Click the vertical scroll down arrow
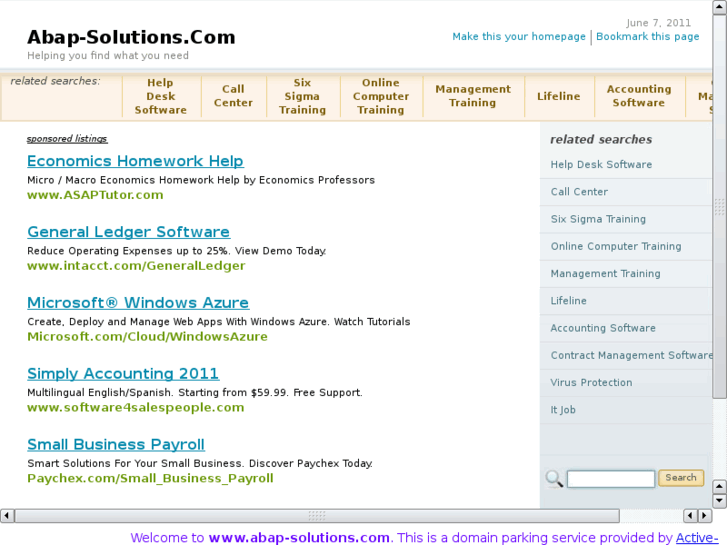This screenshot has width=727, height=545. tap(719, 500)
